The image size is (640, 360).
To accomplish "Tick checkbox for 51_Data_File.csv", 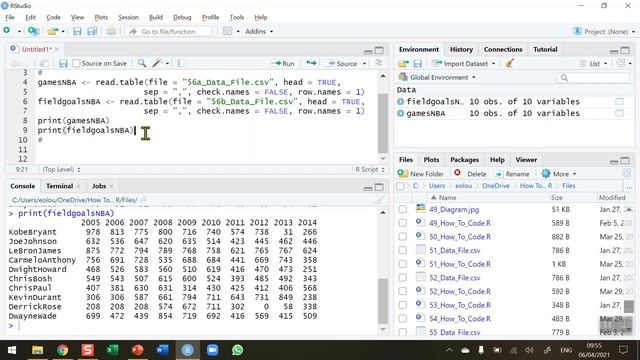I will (403, 250).
